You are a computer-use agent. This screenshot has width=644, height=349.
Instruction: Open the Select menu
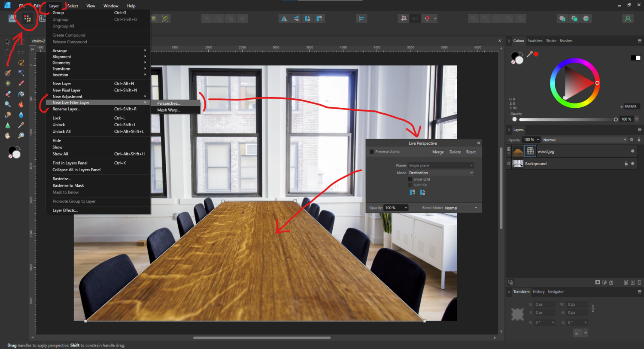tap(73, 6)
